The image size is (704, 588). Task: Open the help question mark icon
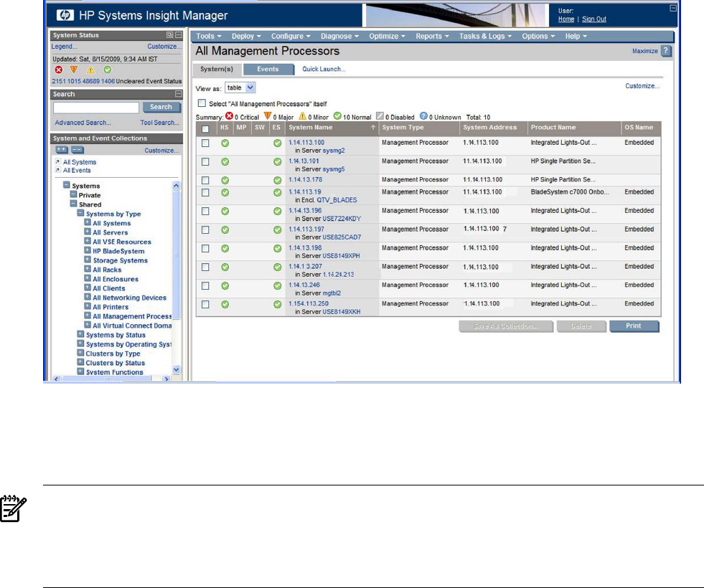pyautogui.click(x=667, y=51)
